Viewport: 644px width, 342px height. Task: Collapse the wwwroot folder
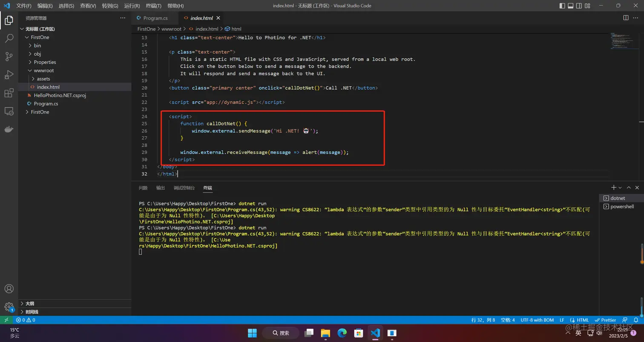point(75,71)
